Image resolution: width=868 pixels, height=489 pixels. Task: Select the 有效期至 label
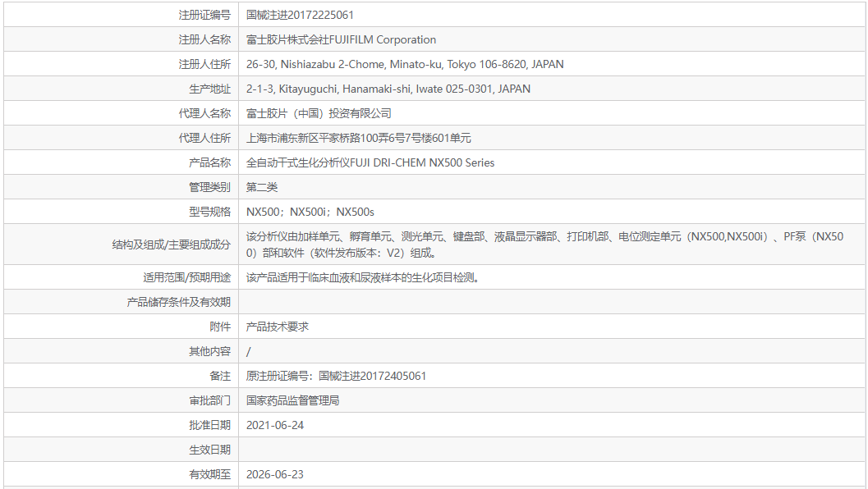209,474
